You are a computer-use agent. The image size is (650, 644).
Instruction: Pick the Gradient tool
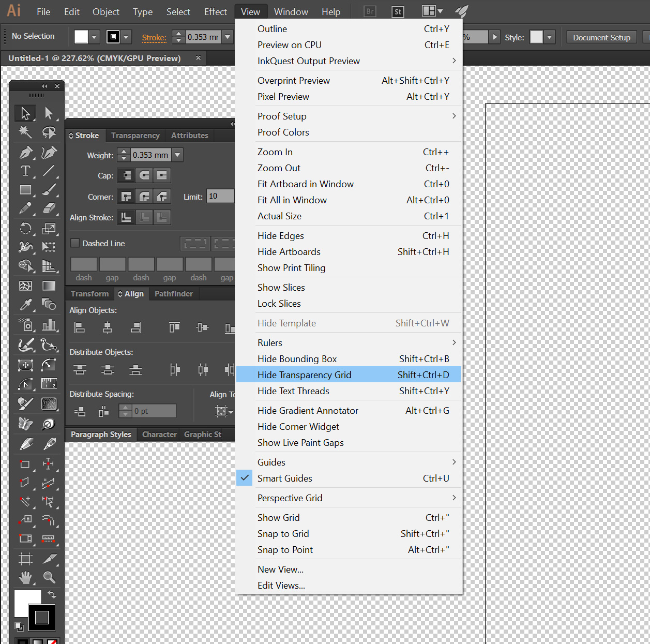[49, 286]
